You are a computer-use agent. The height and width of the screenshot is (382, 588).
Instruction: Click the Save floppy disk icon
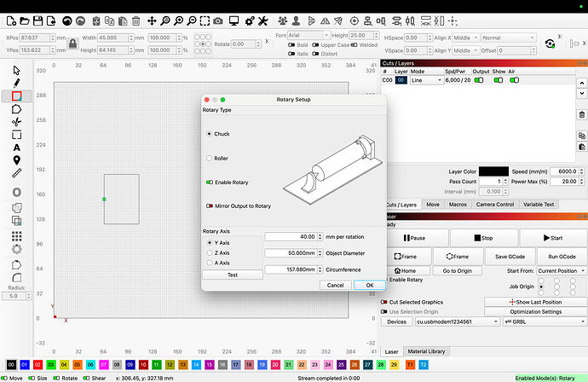[37, 21]
